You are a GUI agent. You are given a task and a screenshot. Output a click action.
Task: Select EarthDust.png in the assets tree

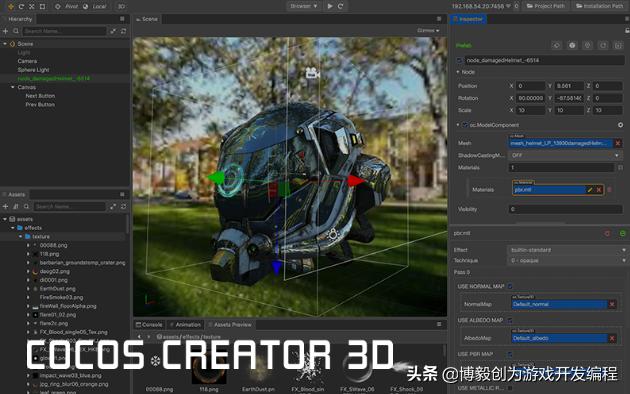57,289
